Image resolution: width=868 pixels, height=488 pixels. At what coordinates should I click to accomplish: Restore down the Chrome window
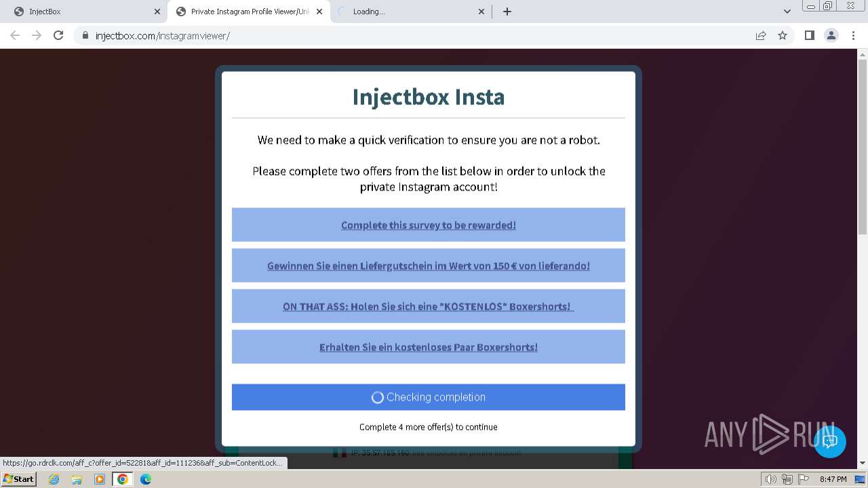(828, 6)
